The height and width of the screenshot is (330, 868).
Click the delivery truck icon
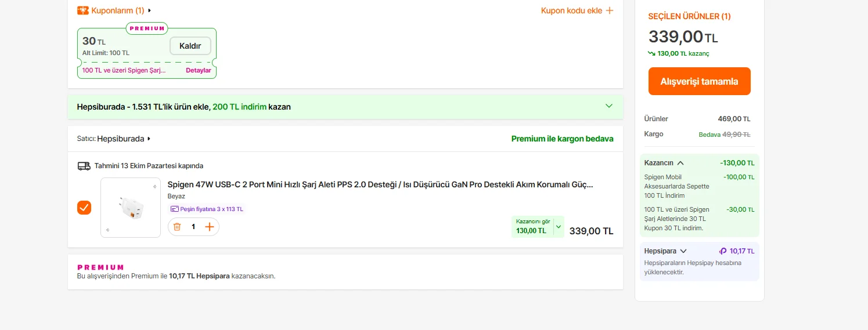click(x=84, y=166)
